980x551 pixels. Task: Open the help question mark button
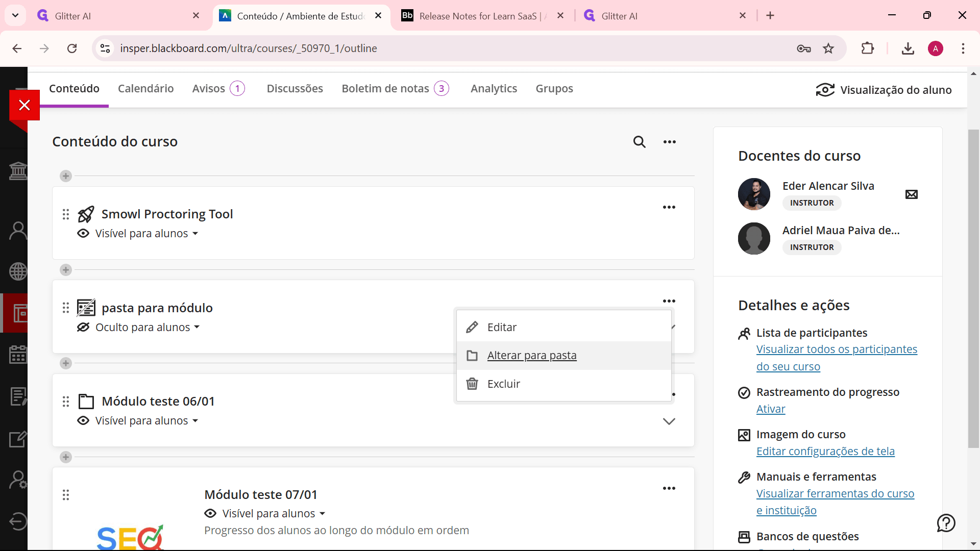(x=946, y=523)
